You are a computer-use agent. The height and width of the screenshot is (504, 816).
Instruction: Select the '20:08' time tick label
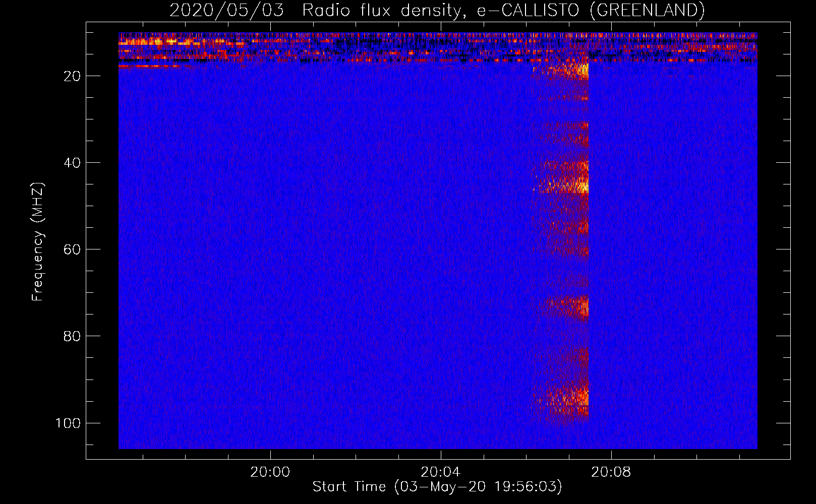[x=611, y=472]
